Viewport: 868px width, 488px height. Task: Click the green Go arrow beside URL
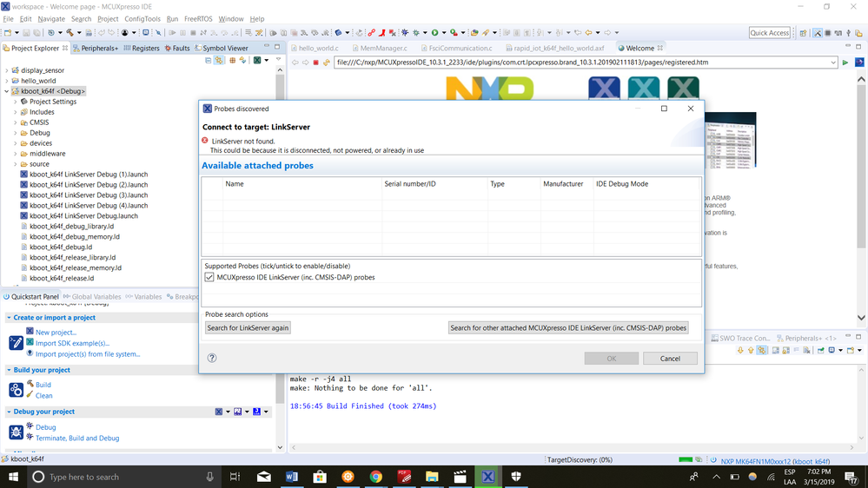tap(845, 63)
